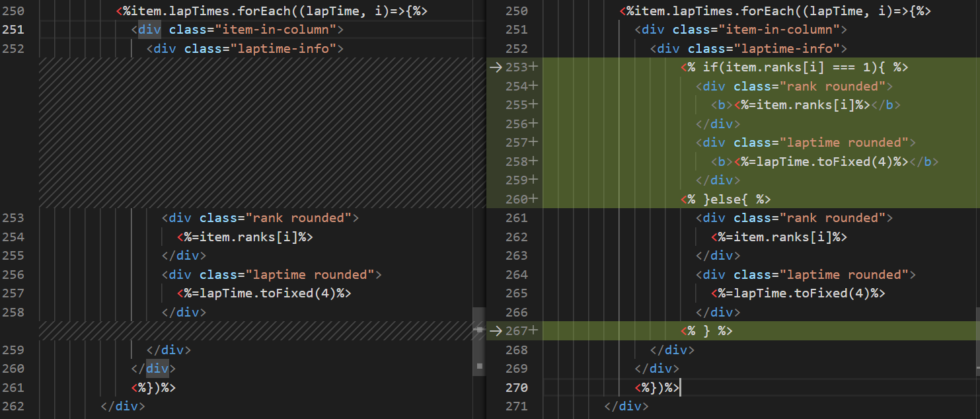Click closing div tag on left line 262
Image resolution: width=980 pixels, height=419 pixels.
pos(123,406)
